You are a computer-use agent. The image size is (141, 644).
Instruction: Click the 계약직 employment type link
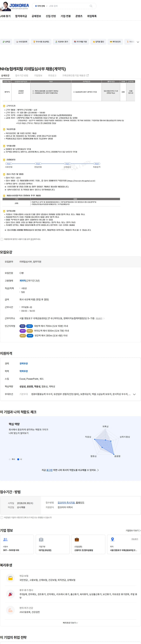point(22,281)
